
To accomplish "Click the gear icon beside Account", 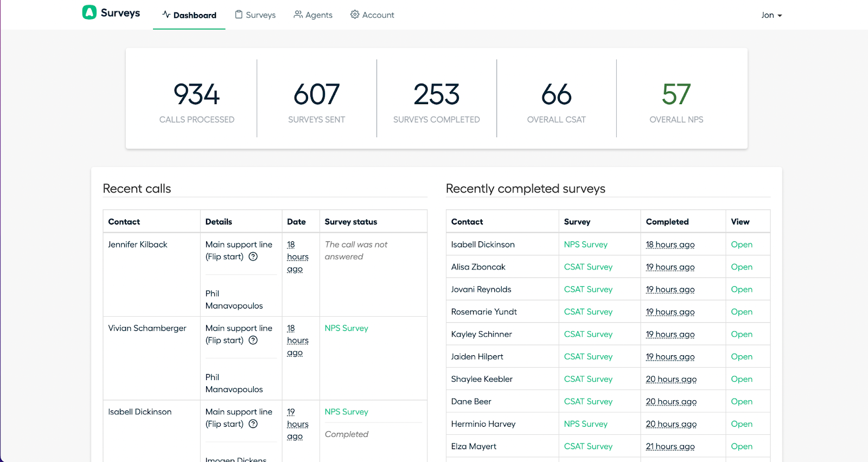I will tap(355, 15).
